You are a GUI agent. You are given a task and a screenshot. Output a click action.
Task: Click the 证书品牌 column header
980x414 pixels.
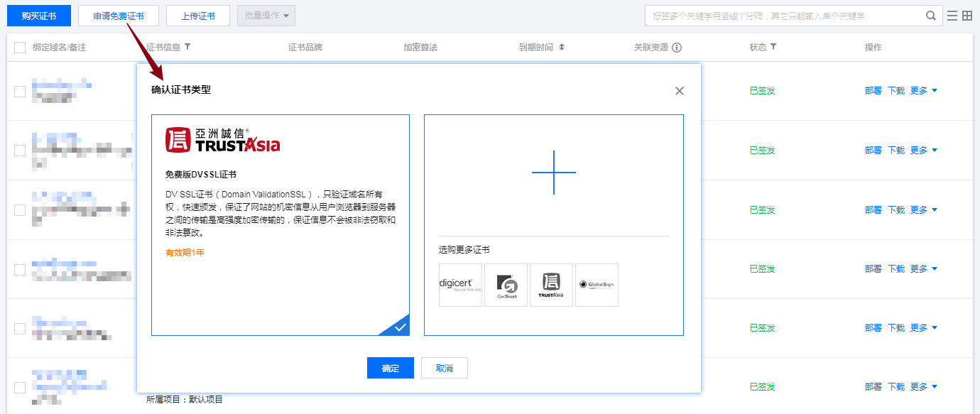tap(305, 48)
